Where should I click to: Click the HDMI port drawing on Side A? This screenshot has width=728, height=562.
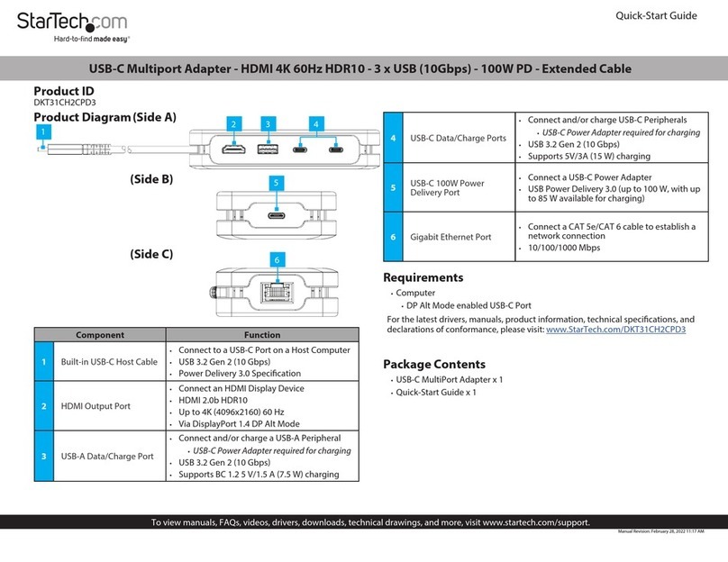pyautogui.click(x=234, y=150)
